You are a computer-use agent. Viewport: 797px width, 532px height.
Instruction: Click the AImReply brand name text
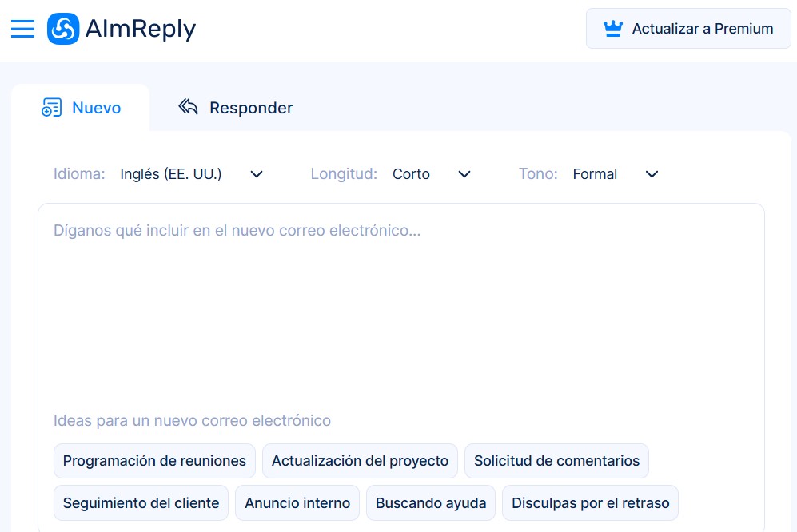coord(141,30)
